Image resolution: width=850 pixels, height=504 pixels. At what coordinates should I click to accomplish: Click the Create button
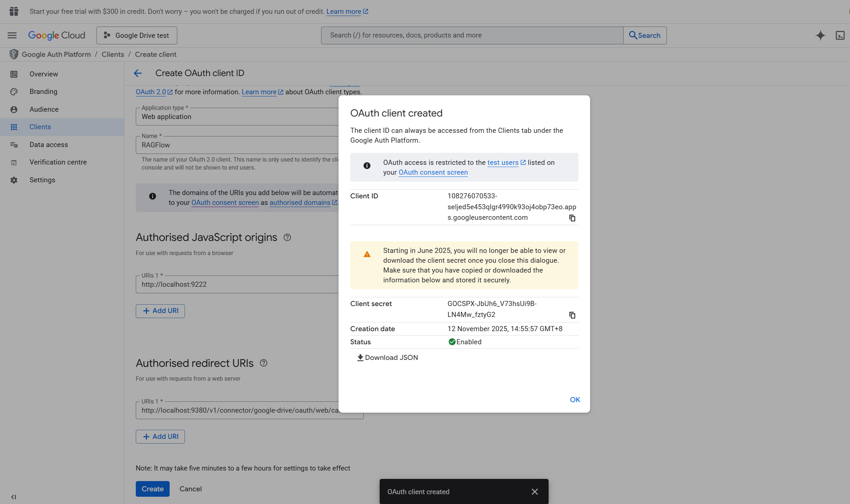tap(153, 489)
